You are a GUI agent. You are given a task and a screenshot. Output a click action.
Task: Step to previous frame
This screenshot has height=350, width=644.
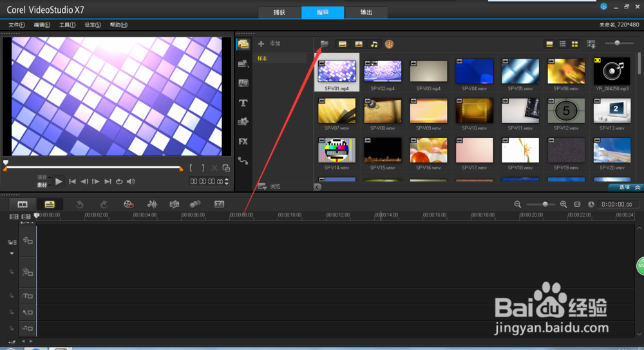[84, 181]
